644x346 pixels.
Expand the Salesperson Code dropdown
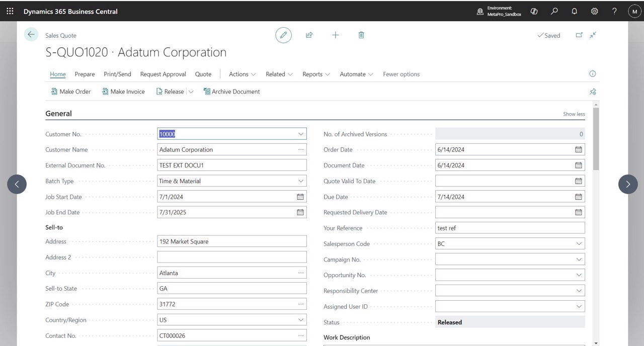579,244
